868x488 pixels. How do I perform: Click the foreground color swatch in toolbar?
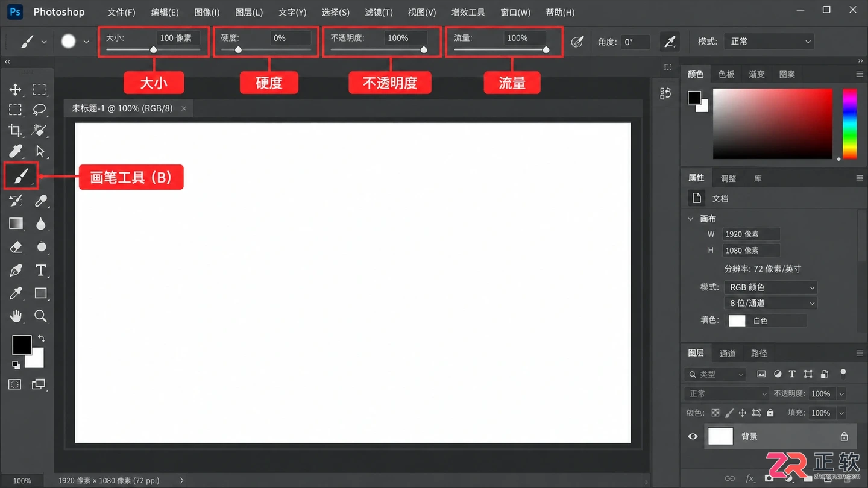tap(22, 345)
